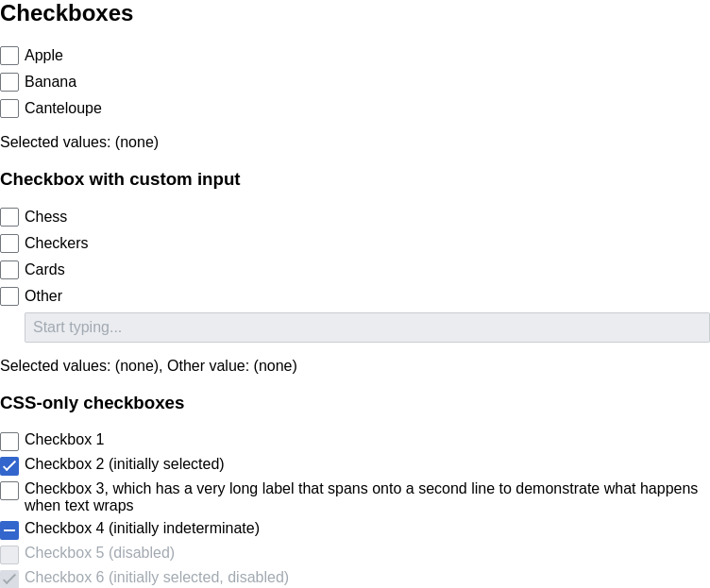Uncheck Checkbox 2 initially selected
This screenshot has width=710, height=588.
(9, 466)
